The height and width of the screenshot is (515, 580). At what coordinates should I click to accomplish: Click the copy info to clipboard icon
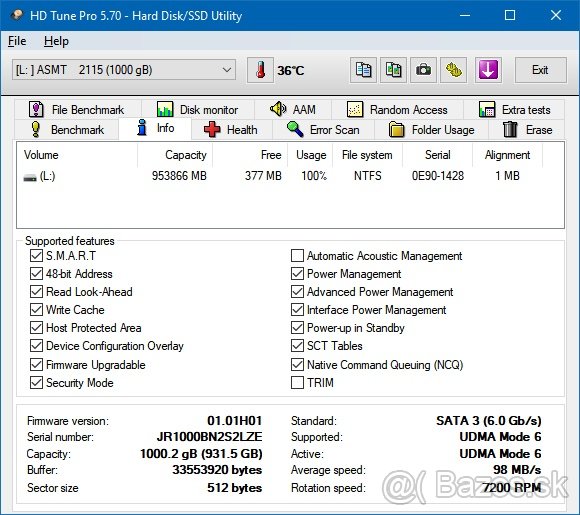click(363, 70)
